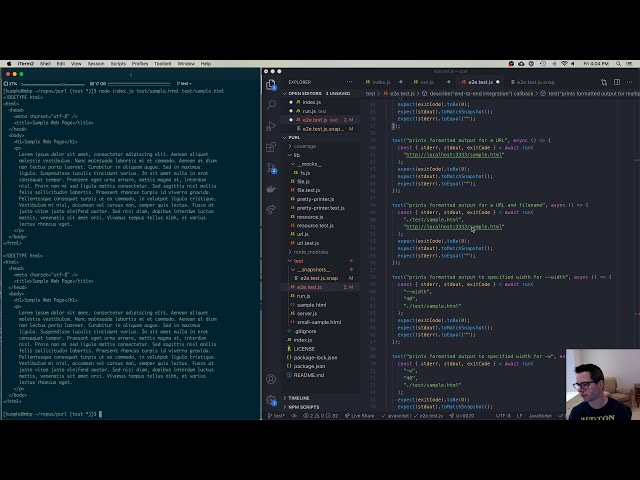Expand the Timeline section
The height and width of the screenshot is (480, 640).
pos(299,397)
